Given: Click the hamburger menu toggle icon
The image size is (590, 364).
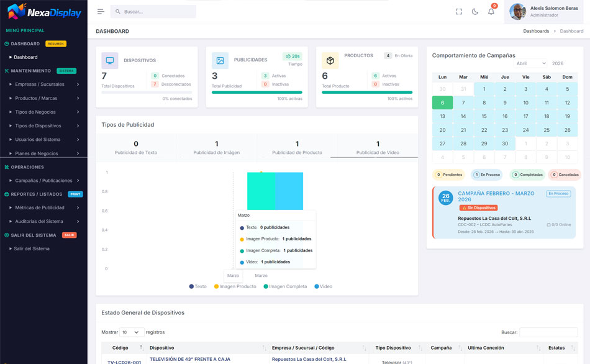Looking at the screenshot, I should click(101, 12).
